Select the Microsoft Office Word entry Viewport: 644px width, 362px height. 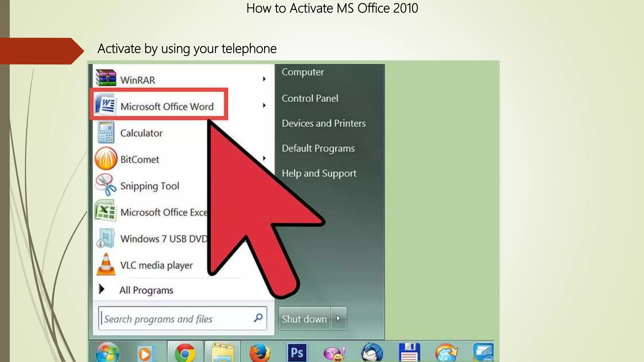(x=158, y=105)
